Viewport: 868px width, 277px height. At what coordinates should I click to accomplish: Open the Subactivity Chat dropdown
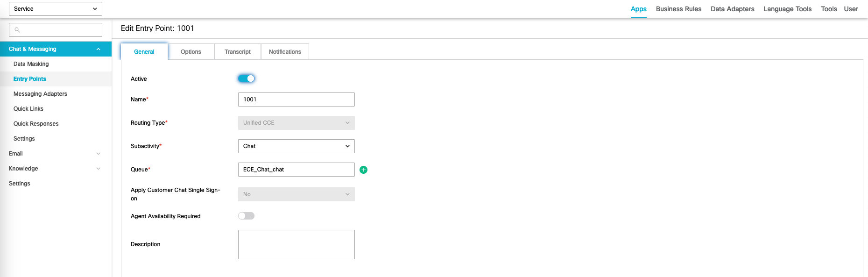[296, 146]
